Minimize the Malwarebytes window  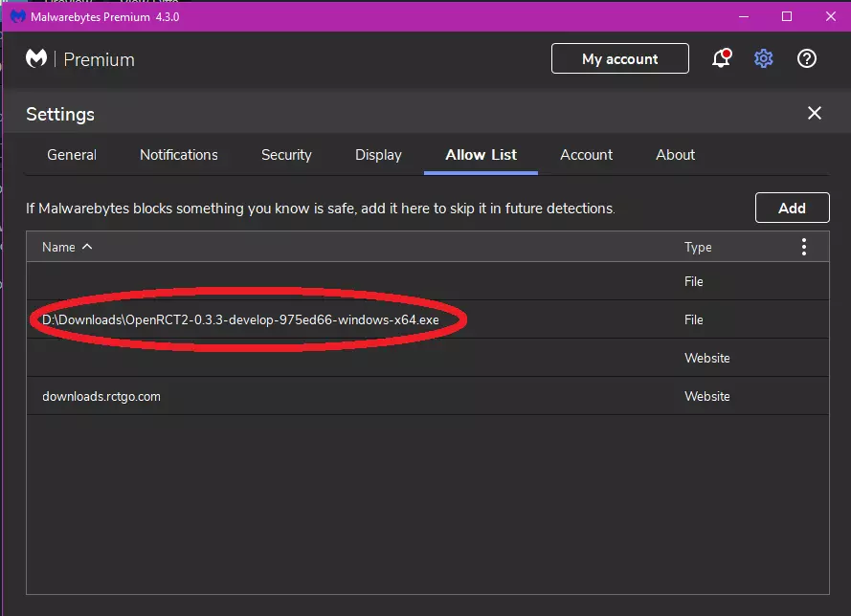(744, 16)
